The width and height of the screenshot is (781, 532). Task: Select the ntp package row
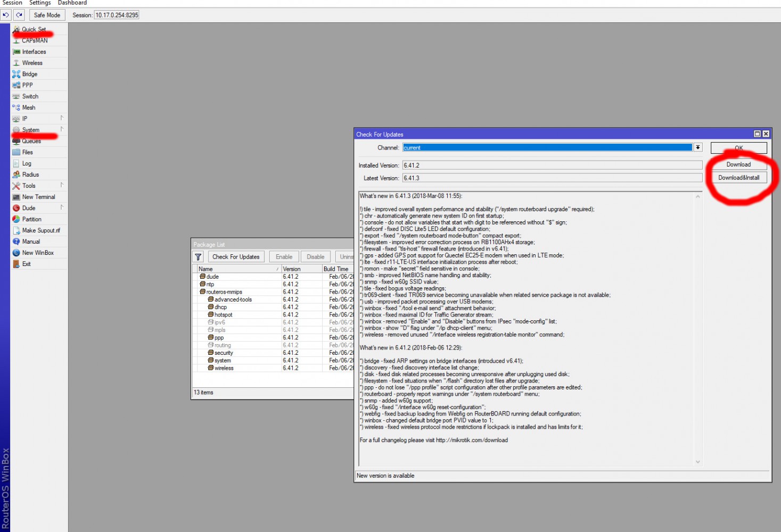(x=274, y=284)
